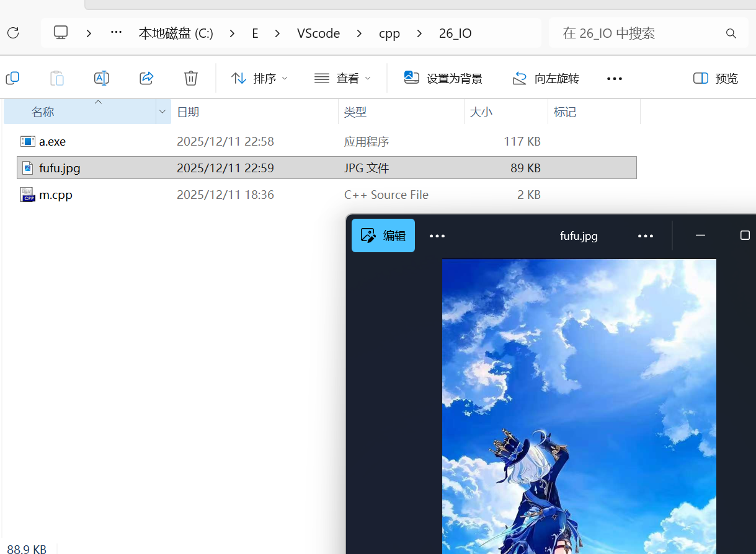Click the type cell JPG 文件

coord(367,168)
